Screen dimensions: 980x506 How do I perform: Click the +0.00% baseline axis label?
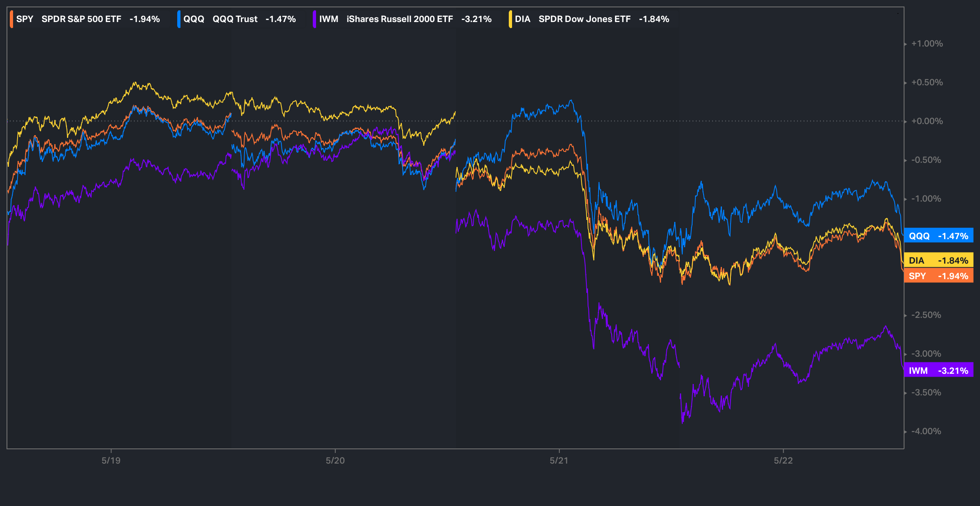[x=927, y=121]
